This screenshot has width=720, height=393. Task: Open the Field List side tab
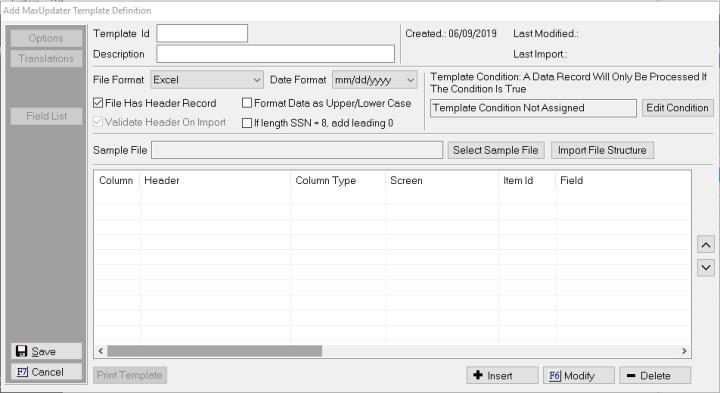point(46,116)
